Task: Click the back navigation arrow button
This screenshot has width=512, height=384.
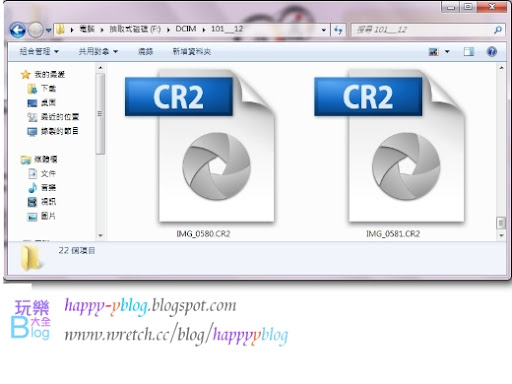Action: click(18, 30)
